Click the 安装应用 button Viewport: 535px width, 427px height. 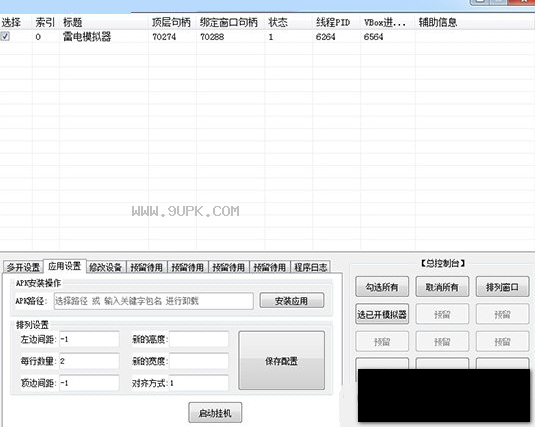coord(292,301)
